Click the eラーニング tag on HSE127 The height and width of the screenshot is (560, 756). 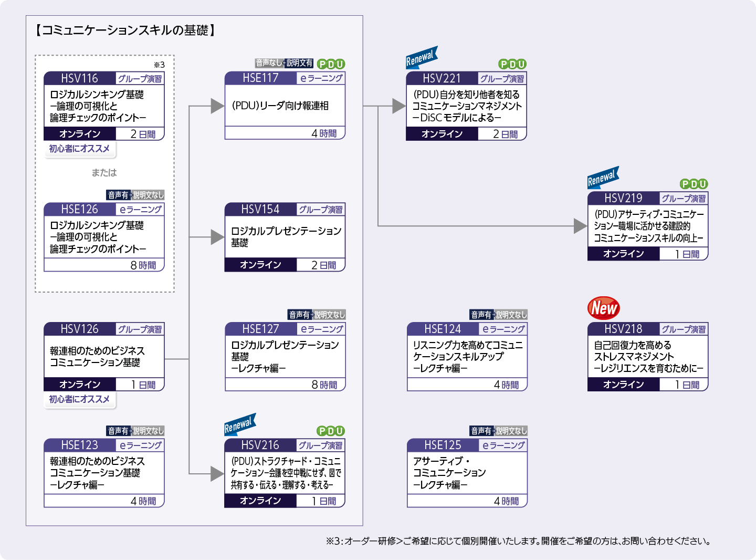click(321, 329)
